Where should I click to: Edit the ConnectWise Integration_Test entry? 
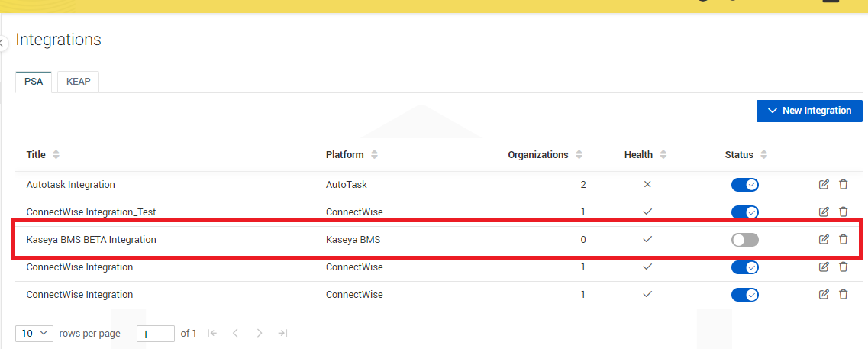point(824,212)
